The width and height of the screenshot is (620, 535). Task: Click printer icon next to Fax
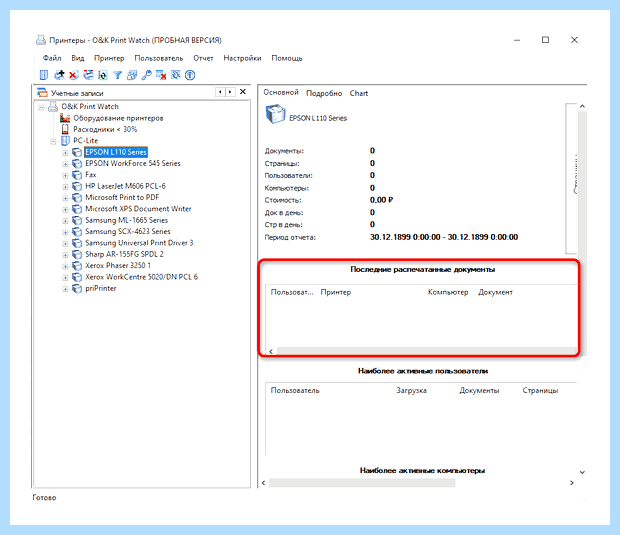(77, 175)
